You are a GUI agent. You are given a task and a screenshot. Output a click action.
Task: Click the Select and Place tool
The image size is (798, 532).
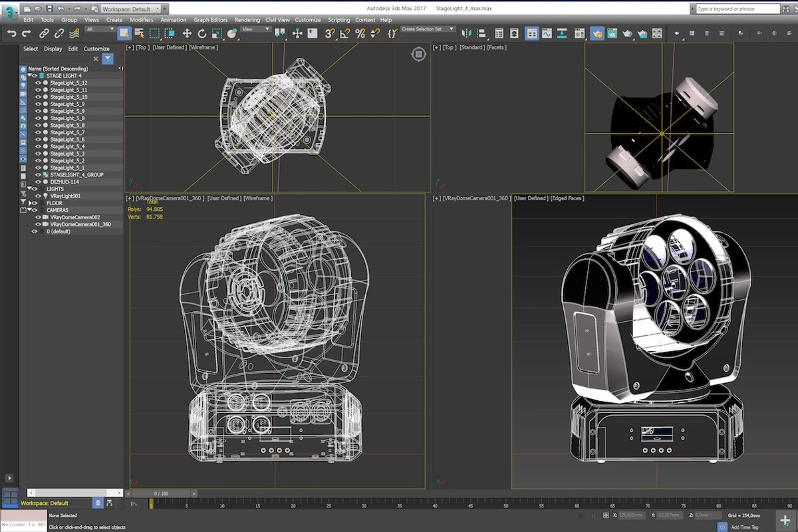point(231,33)
